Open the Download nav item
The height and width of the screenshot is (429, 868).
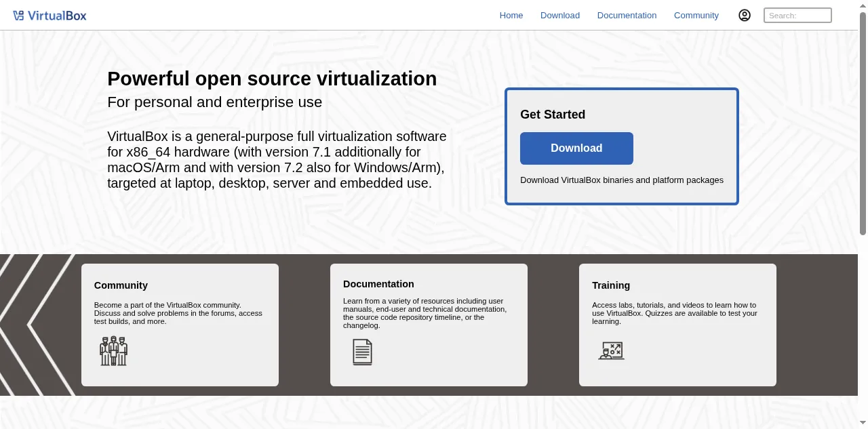point(560,15)
